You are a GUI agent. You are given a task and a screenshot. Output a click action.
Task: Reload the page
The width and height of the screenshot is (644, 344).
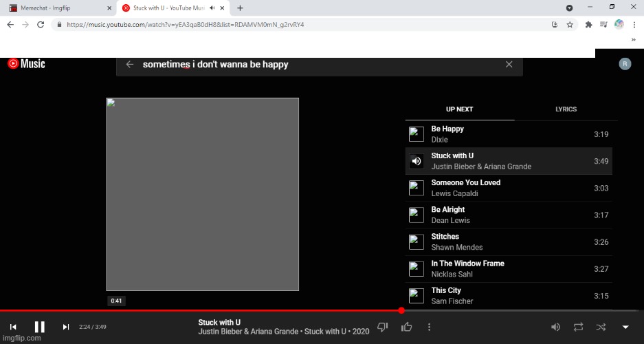pos(41,25)
